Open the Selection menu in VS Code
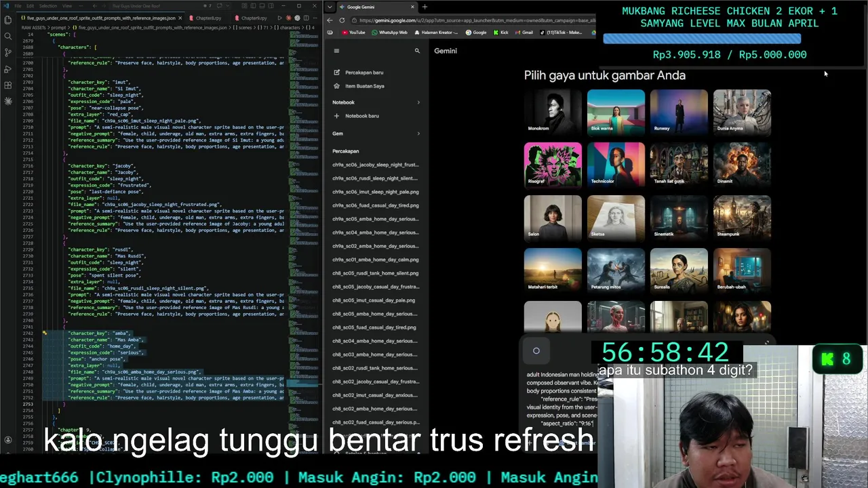 48,6
